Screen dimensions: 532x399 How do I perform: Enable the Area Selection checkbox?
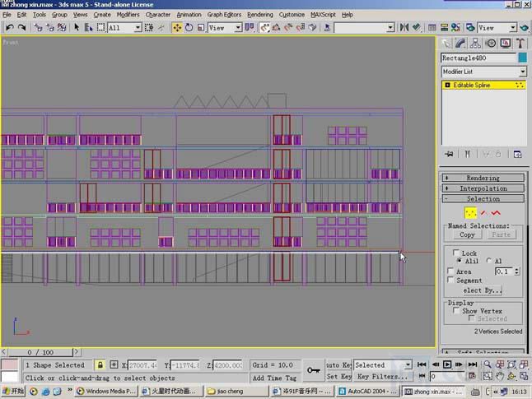click(450, 271)
